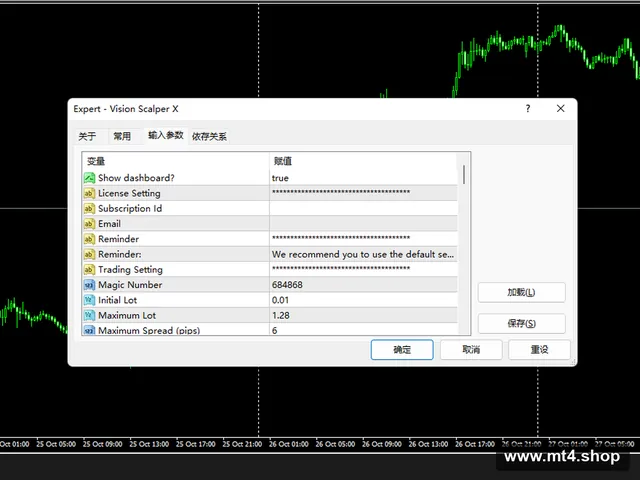Click the 保存(S) button
Screen dimensions: 640x480
(x=522, y=324)
